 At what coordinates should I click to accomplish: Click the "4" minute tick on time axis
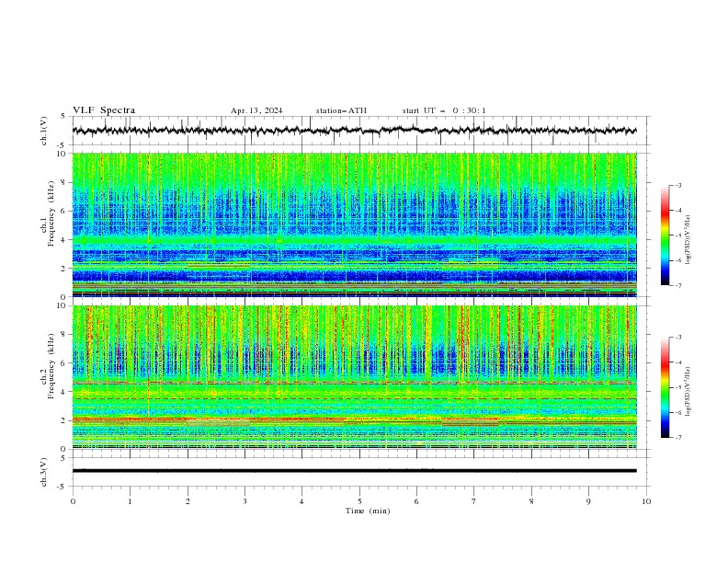tap(301, 501)
